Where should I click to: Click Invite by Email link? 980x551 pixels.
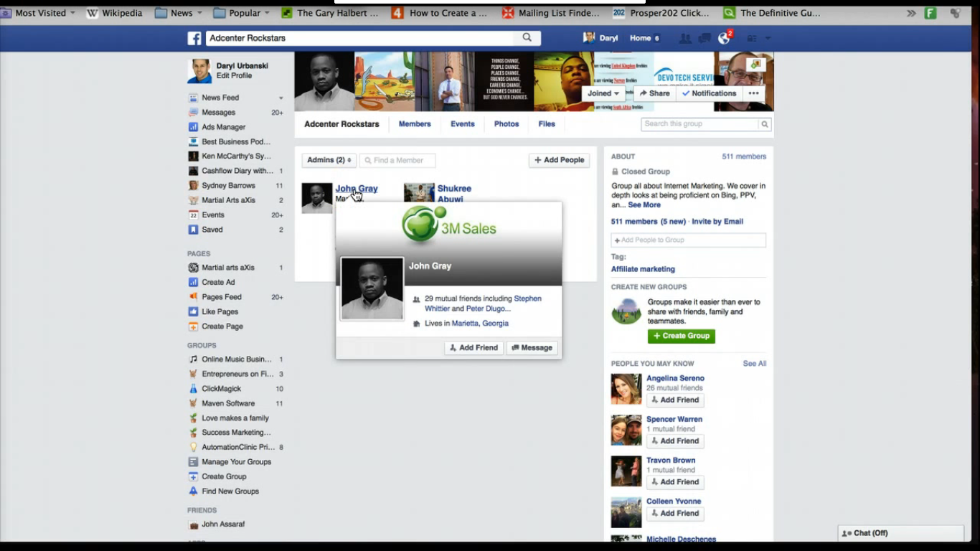(717, 222)
